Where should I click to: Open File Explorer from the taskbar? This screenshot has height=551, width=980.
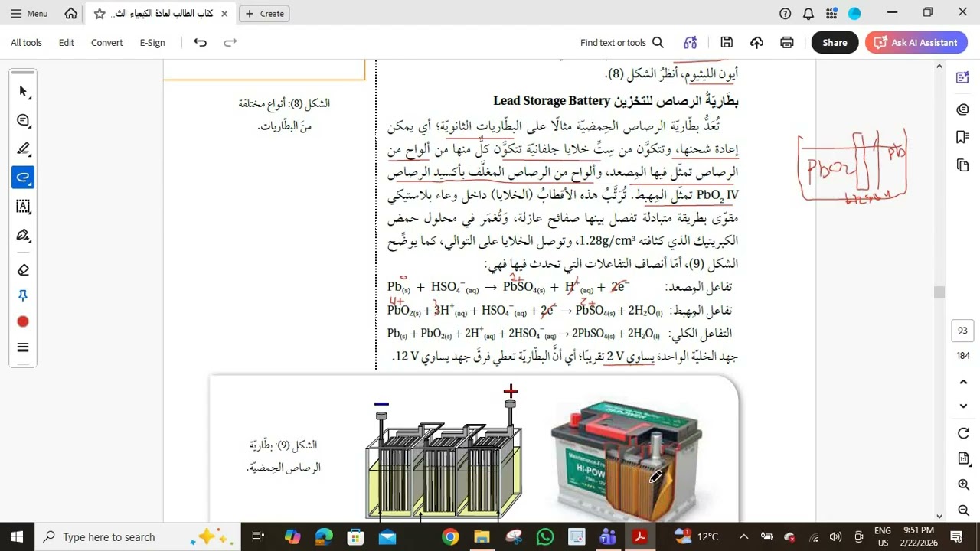click(482, 536)
